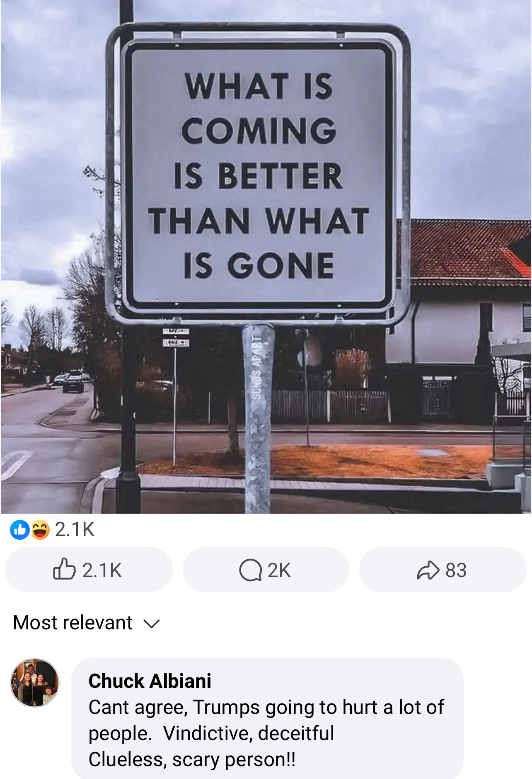This screenshot has width=532, height=779.
Task: Open comments via speech bubble icon
Action: click(x=250, y=570)
